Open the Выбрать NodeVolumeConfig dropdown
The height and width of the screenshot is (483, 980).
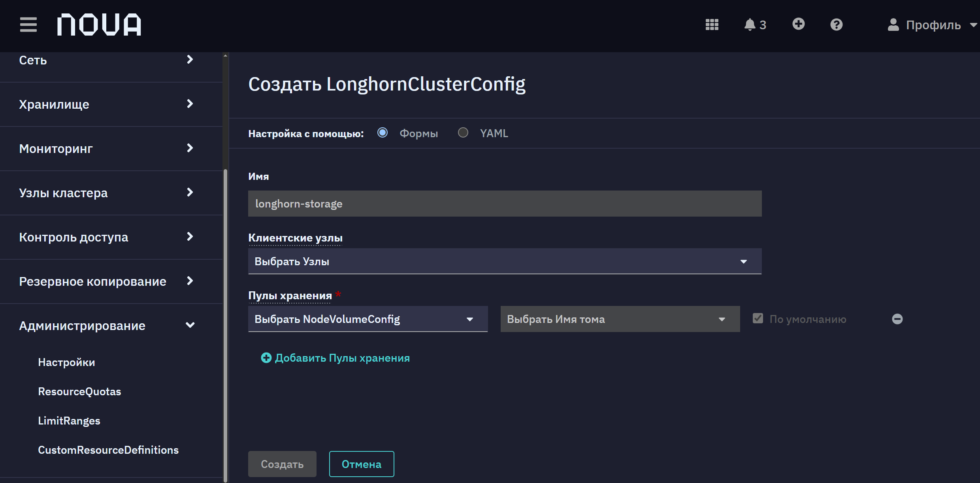[368, 319]
